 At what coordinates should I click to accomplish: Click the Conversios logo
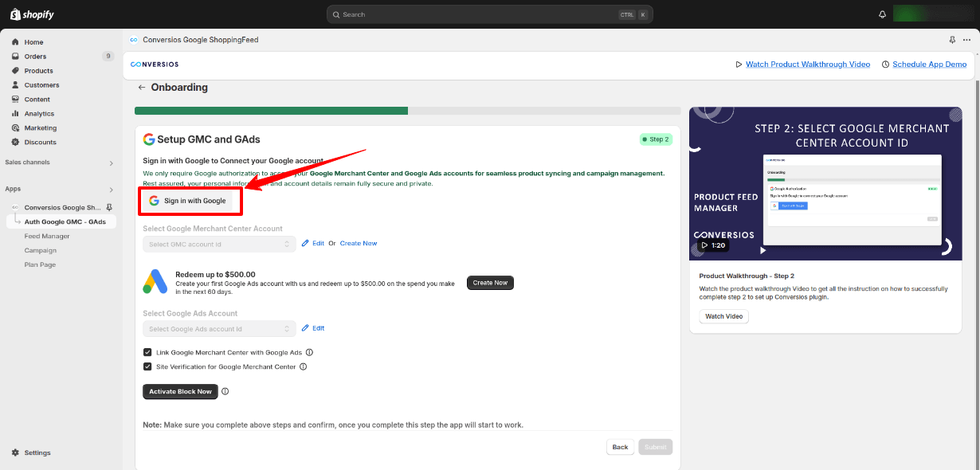coord(155,64)
